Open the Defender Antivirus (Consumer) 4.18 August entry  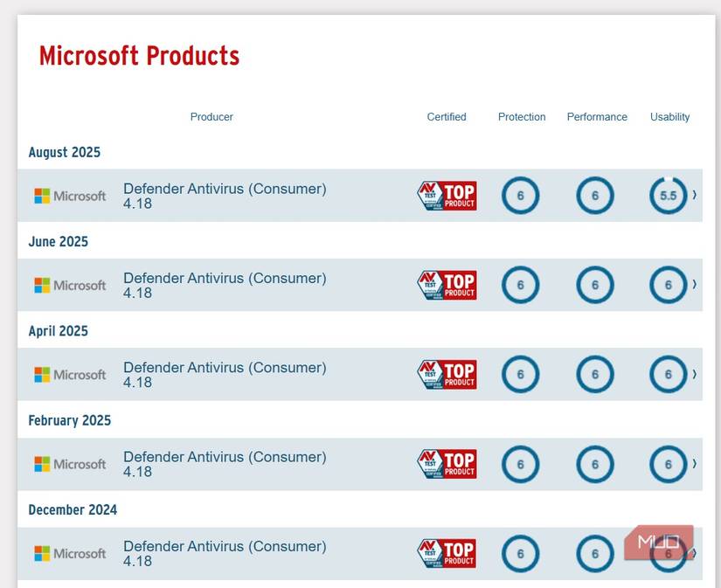(225, 196)
